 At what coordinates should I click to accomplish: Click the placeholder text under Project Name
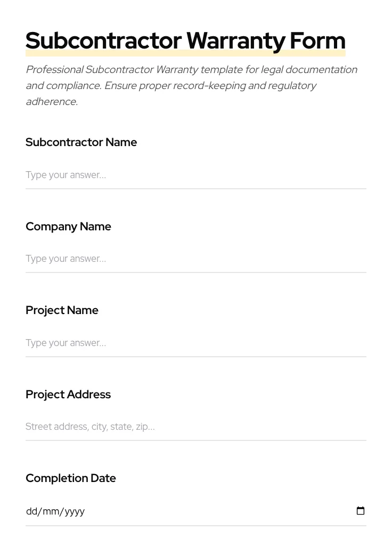(66, 343)
